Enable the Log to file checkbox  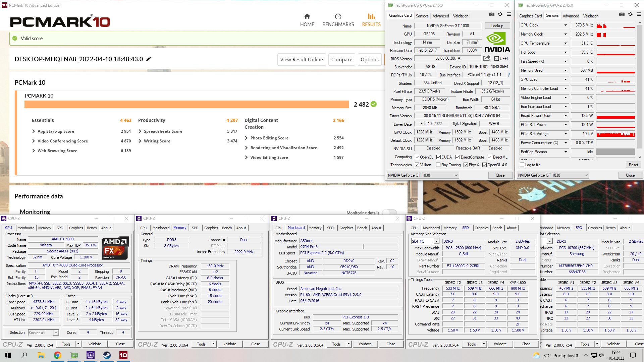pyautogui.click(x=522, y=165)
